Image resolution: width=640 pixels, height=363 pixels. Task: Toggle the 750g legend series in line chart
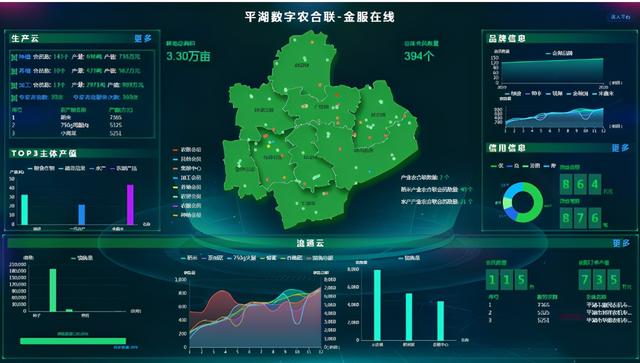click(242, 258)
